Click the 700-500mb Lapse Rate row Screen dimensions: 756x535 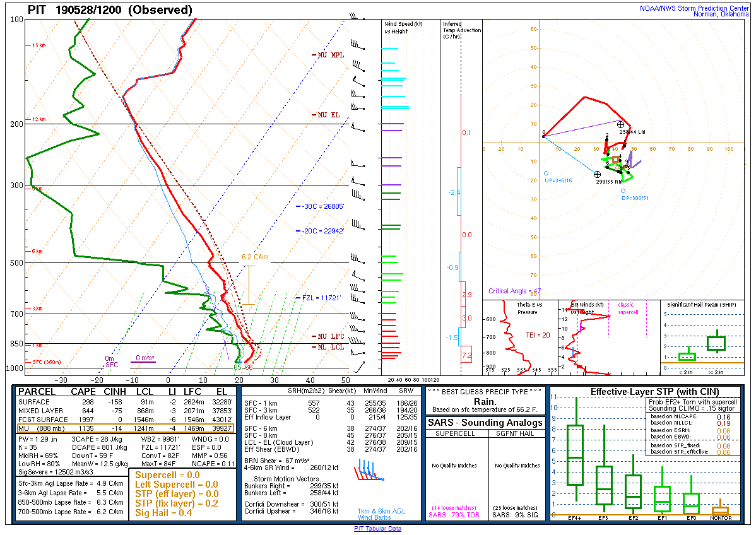71,512
